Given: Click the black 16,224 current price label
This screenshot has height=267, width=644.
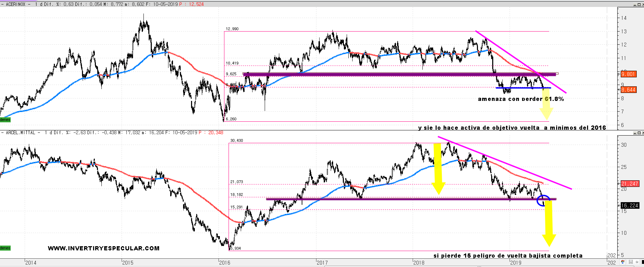Looking at the screenshot, I should click(629, 205).
